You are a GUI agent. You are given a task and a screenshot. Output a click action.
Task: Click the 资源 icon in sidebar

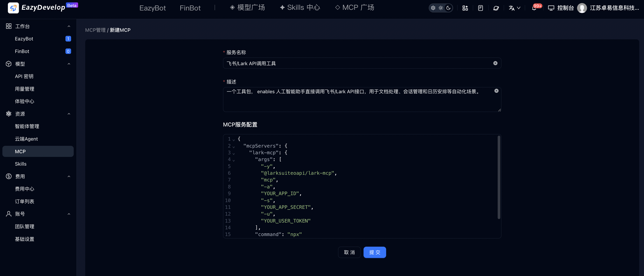[x=9, y=114]
